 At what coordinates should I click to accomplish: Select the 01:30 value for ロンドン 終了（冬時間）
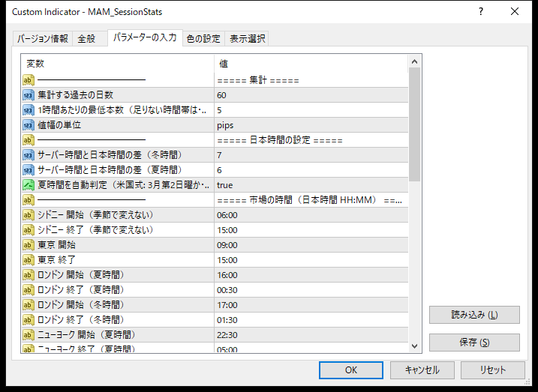click(x=311, y=320)
